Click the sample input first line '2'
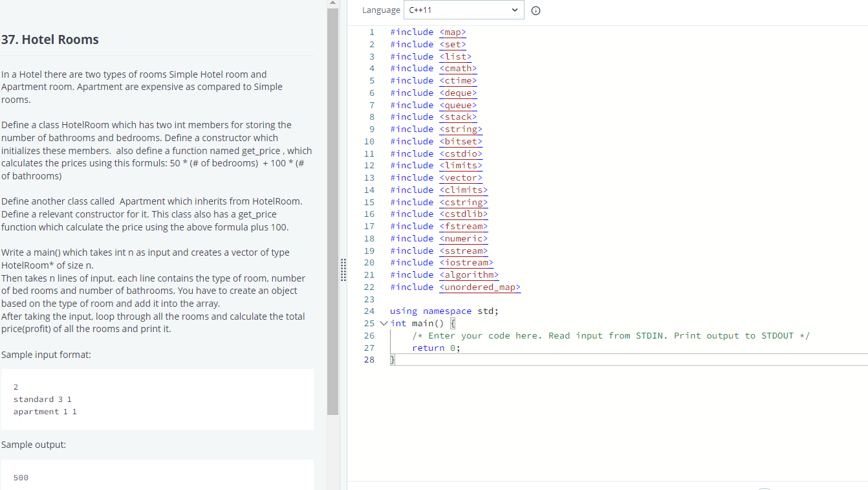 click(16, 387)
